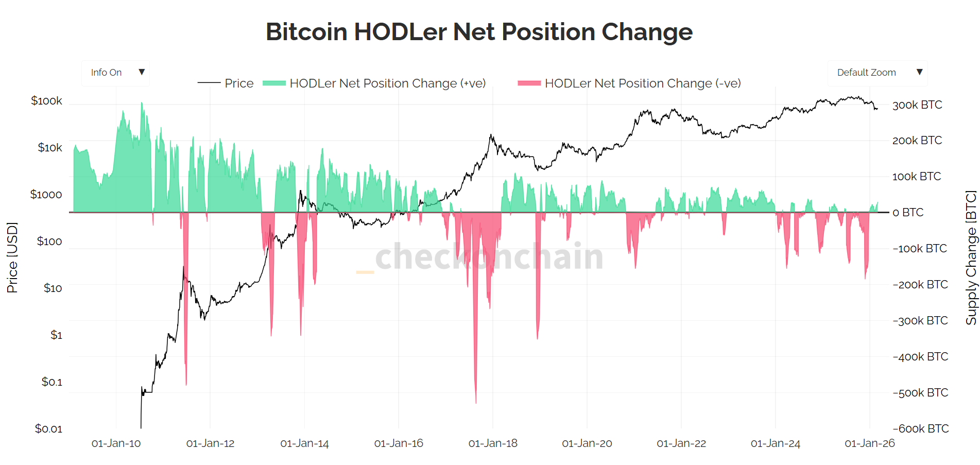The image size is (980, 465).
Task: Click the price line peak near 01-Jan-26
Action: (x=856, y=97)
